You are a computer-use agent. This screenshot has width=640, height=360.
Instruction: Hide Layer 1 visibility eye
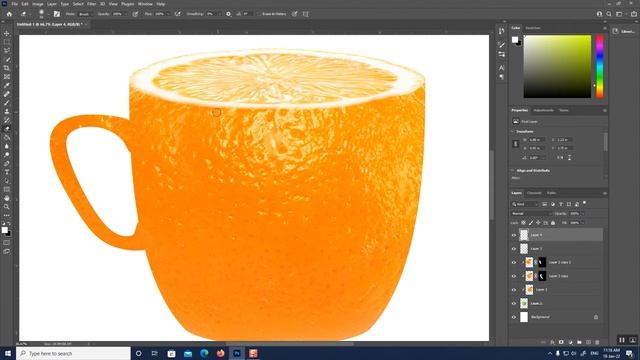[514, 303]
